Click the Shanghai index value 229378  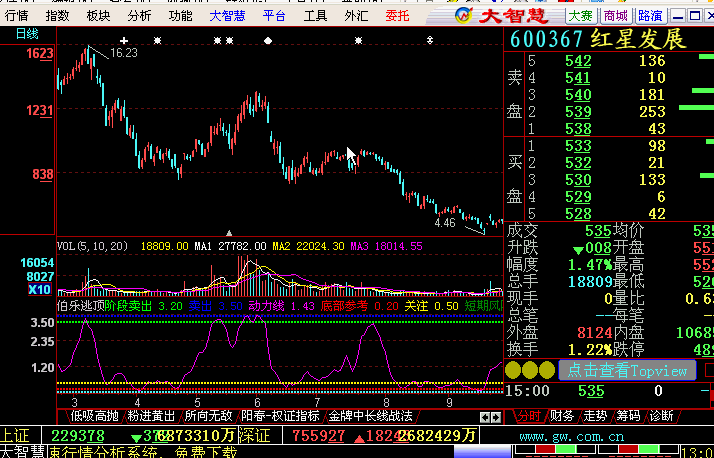pos(78,436)
